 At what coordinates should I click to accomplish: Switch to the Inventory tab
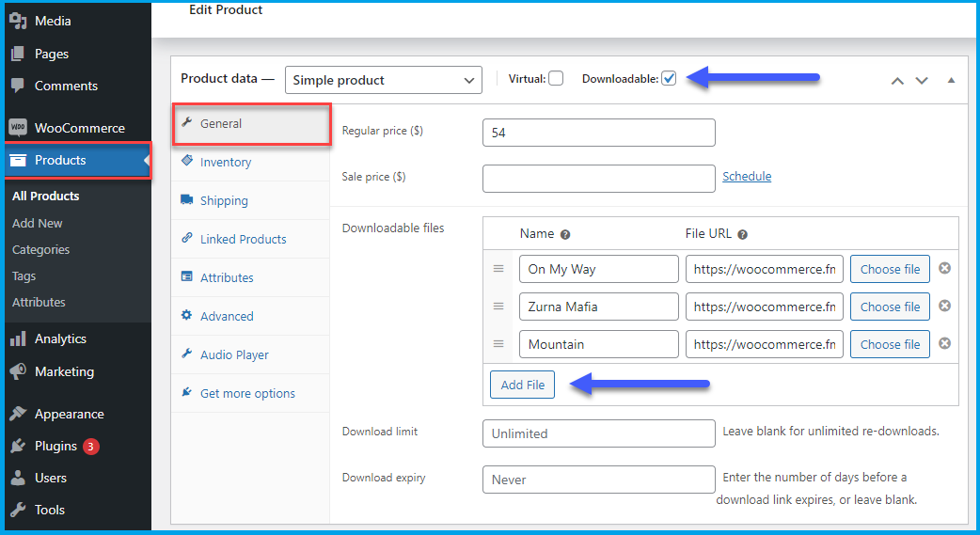point(225,162)
